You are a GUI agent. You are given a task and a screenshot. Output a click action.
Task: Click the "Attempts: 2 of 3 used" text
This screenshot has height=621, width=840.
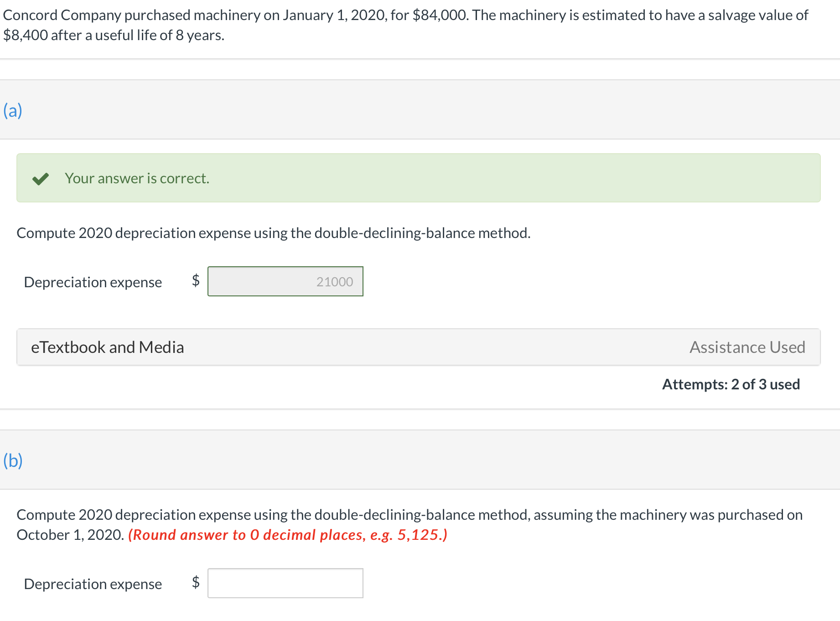[731, 384]
